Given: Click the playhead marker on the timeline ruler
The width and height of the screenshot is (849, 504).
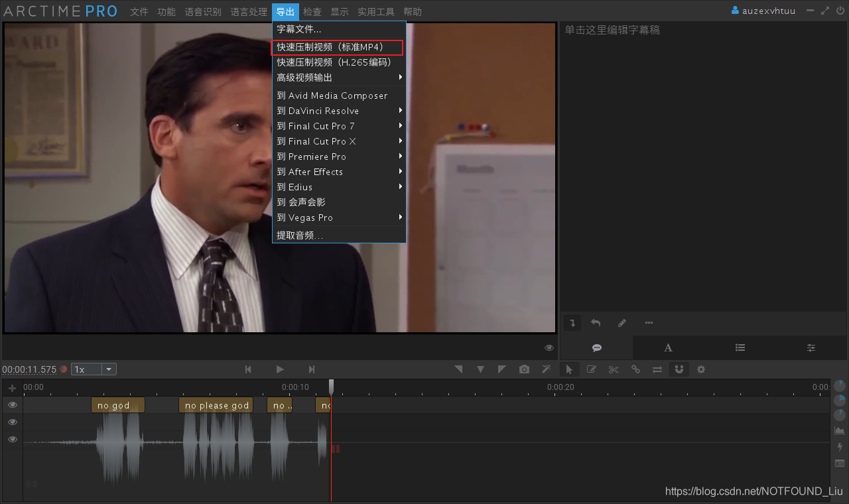Looking at the screenshot, I should [x=331, y=387].
